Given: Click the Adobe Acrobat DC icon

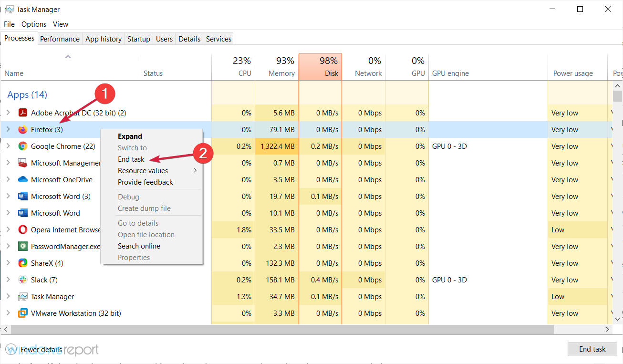Looking at the screenshot, I should (x=22, y=113).
